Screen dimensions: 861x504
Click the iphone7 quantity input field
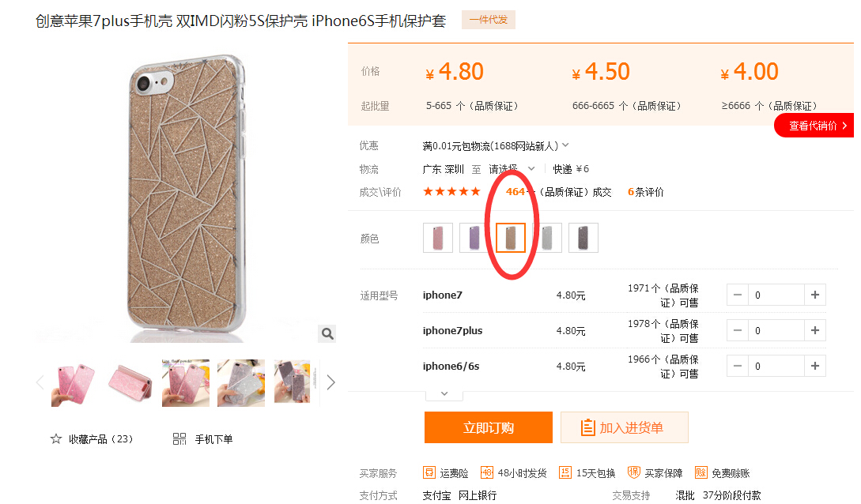pyautogui.click(x=776, y=295)
